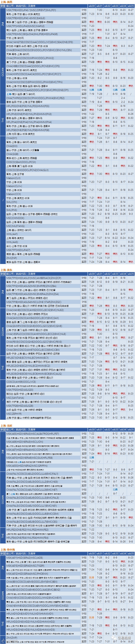This screenshot has height=644, width=135.
Task: Select the MSK(TP16) EMERALD route row
Action: (x=32, y=294)
